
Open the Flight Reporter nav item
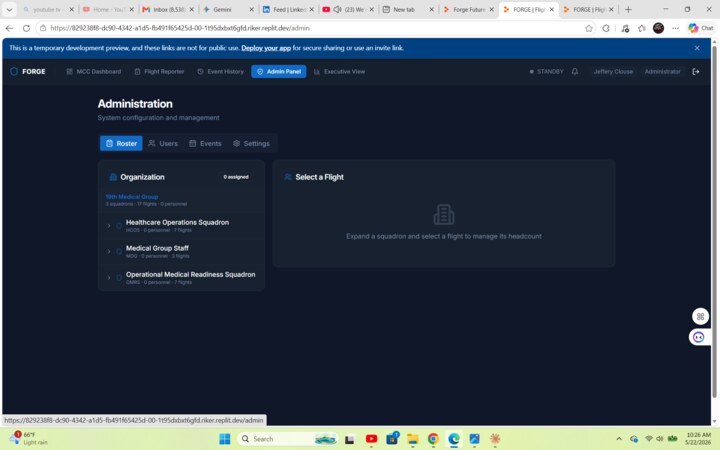(159, 72)
